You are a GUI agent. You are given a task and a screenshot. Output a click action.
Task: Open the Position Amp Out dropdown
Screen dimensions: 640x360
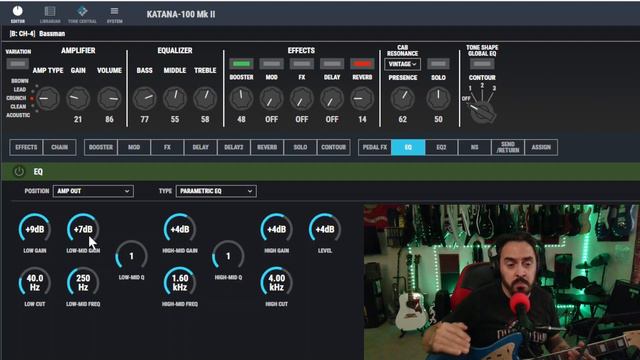pyautogui.click(x=93, y=191)
